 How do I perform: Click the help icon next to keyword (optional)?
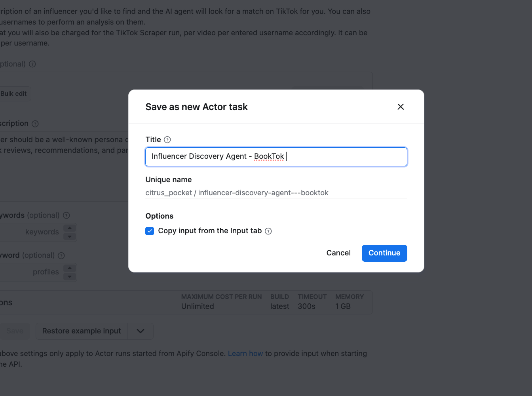pyautogui.click(x=61, y=255)
